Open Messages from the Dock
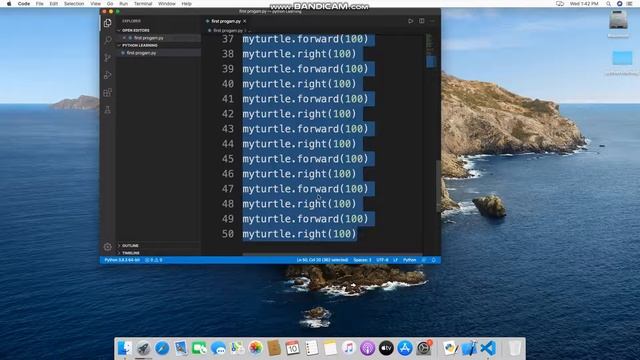Viewport: 640px width, 360px height. [218, 348]
